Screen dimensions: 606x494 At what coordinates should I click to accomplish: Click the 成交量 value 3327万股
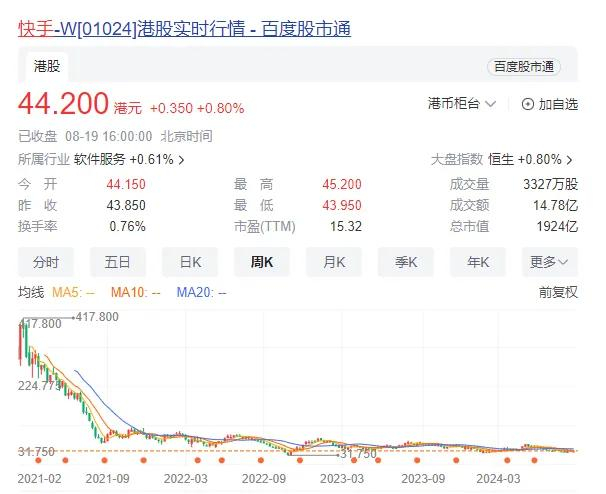[551, 184]
